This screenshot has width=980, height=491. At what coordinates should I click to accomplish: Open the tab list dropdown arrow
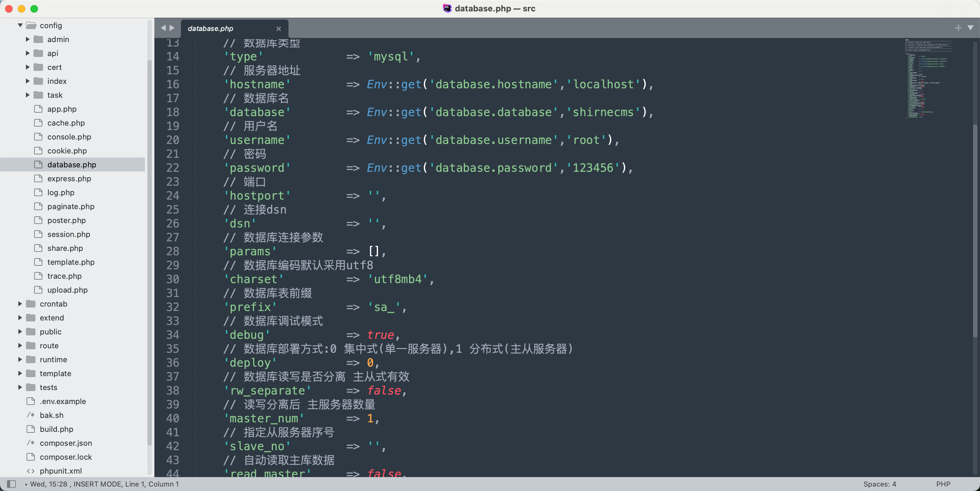tap(971, 28)
